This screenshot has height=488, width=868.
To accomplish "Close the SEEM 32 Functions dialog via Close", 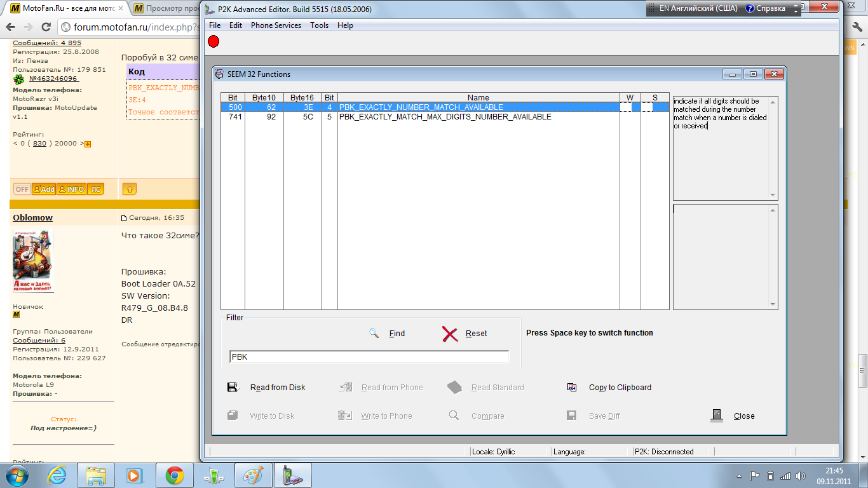I will pyautogui.click(x=733, y=416).
